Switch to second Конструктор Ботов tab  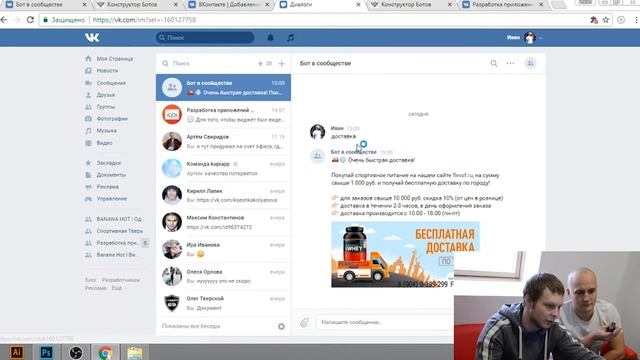(411, 4)
